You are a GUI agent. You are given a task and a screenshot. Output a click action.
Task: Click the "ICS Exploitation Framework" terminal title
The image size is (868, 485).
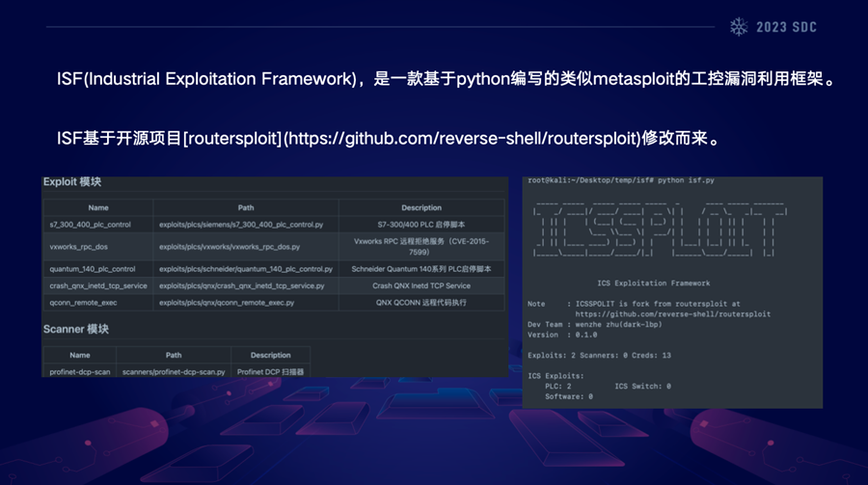(x=653, y=283)
